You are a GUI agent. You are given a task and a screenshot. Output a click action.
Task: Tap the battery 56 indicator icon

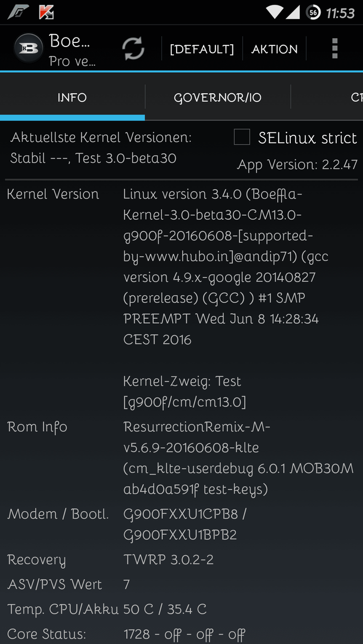click(313, 13)
